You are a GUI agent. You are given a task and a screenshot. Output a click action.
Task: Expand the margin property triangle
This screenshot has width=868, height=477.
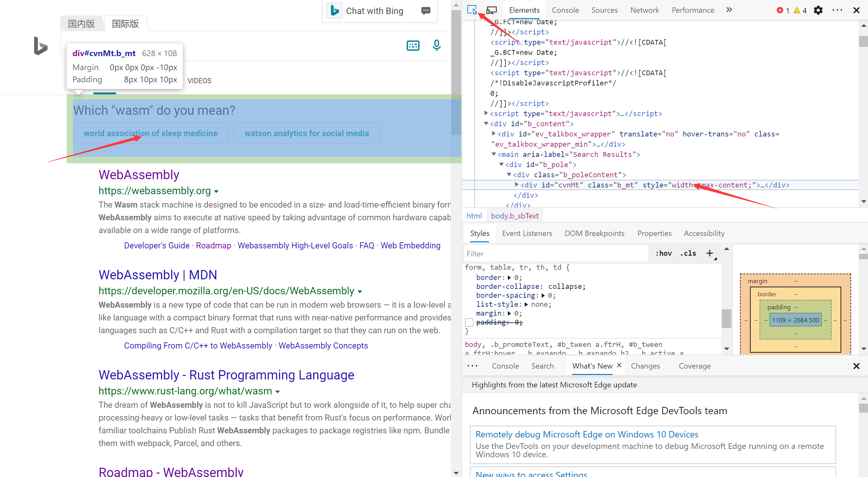coord(509,314)
